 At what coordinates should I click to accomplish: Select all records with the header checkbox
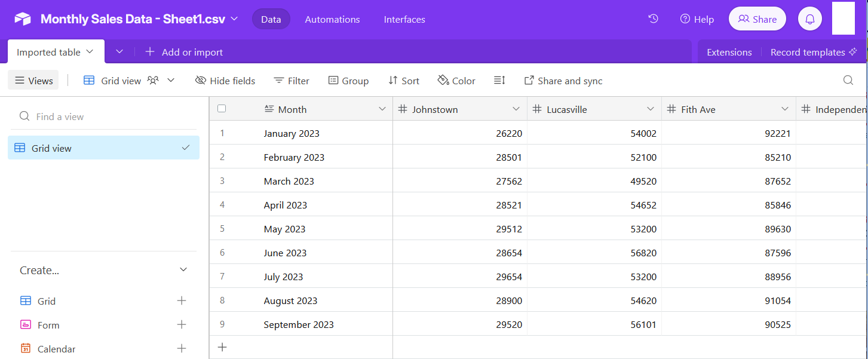point(222,108)
